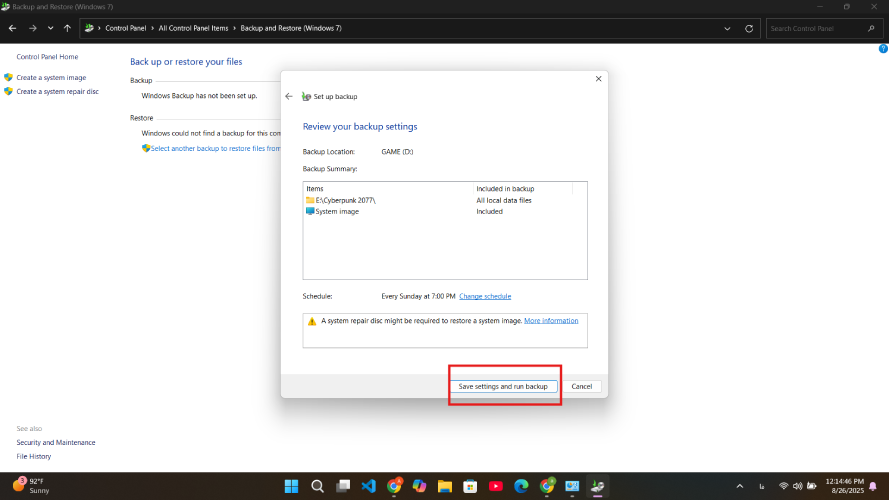Click the Included in backup column header
This screenshot has height=500, width=889.
pos(521,188)
